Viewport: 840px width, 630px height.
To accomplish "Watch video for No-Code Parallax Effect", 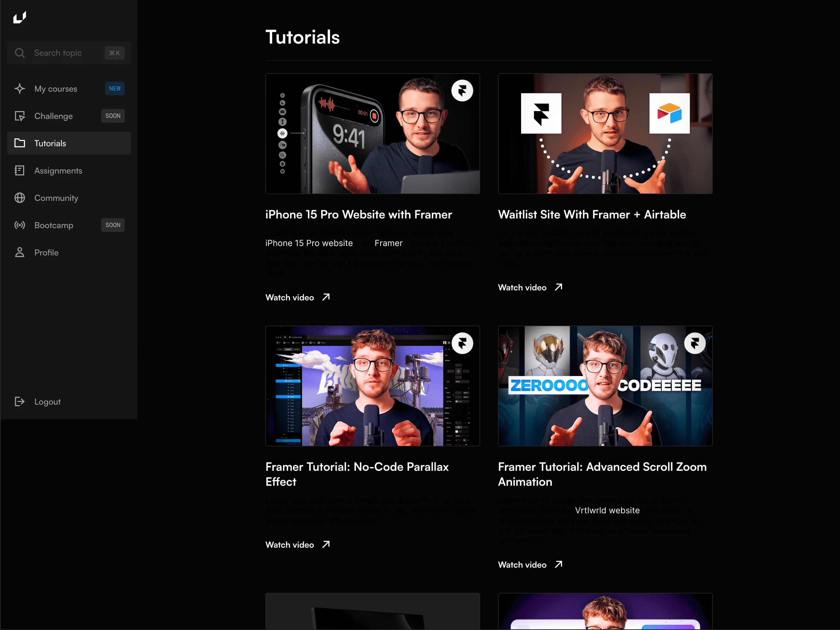I will click(x=298, y=545).
